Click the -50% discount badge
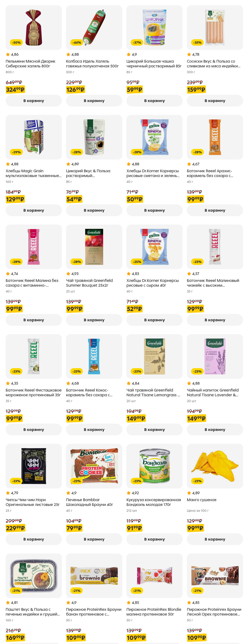This screenshot has height=644, width=248. coord(16,42)
